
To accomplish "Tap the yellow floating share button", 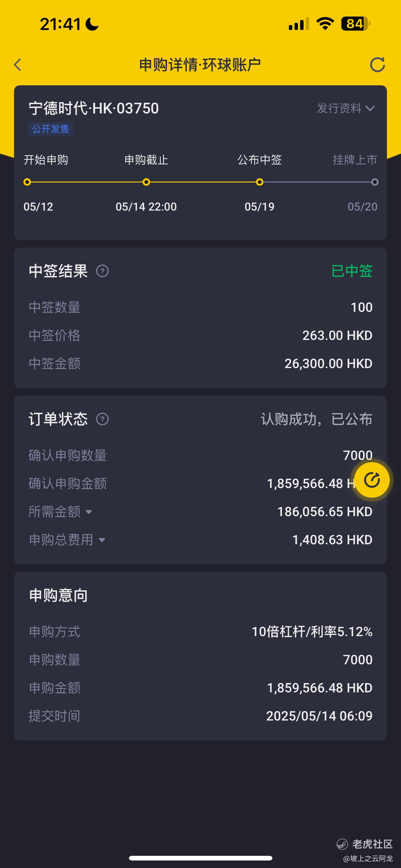I will pos(372,480).
